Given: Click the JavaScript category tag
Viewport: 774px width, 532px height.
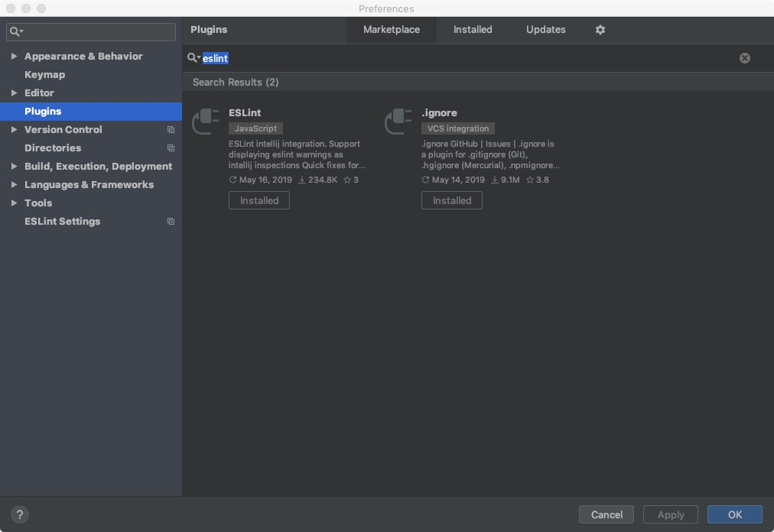Looking at the screenshot, I should click(x=255, y=129).
